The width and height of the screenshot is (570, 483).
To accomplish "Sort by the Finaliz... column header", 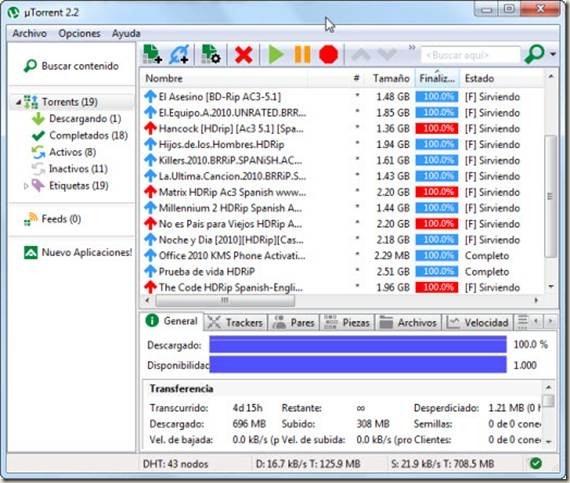I will (437, 79).
